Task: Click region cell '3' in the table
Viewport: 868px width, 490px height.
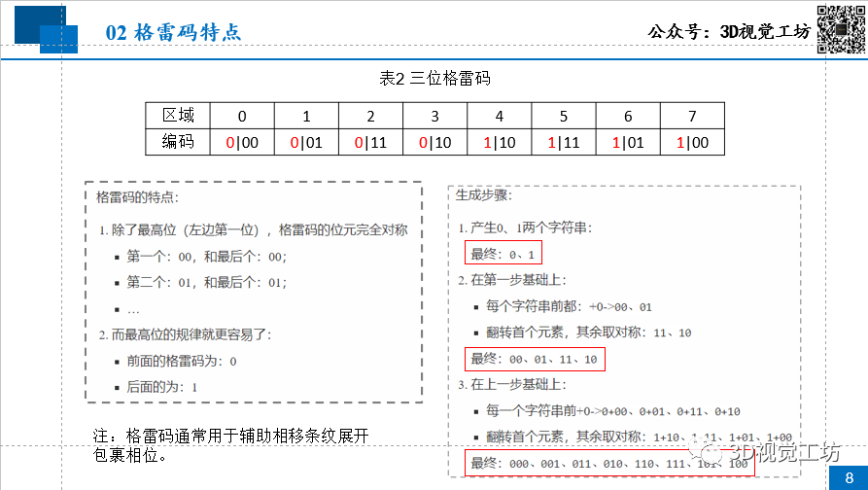Action: tap(435, 116)
